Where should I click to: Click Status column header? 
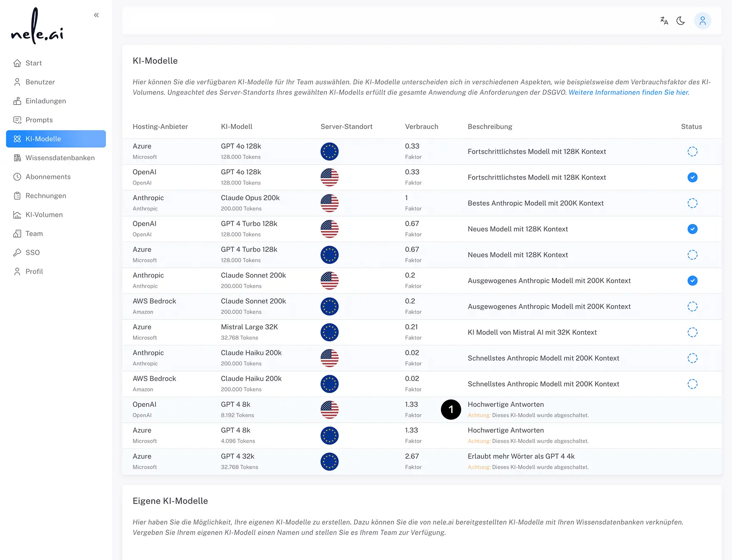(x=691, y=127)
